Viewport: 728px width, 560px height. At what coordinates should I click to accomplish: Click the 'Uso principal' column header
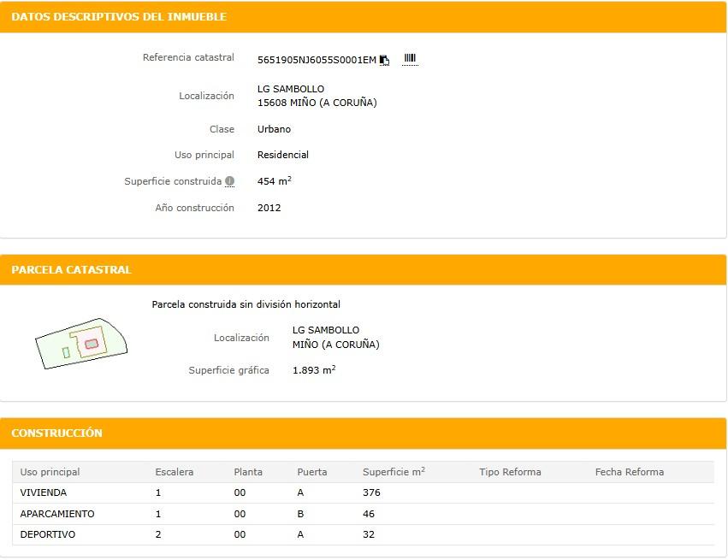[50, 472]
